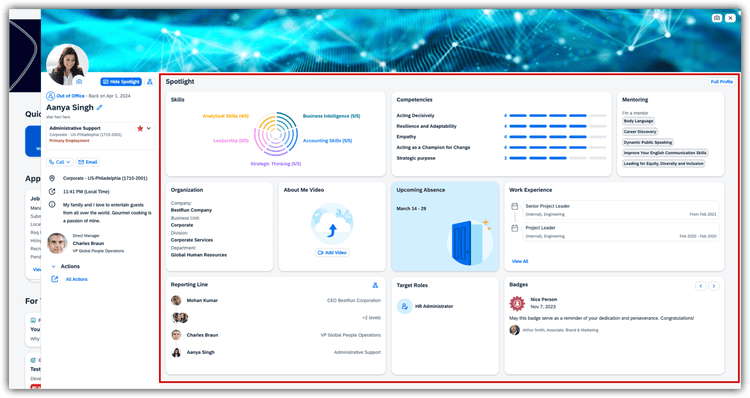The height and width of the screenshot is (398, 750).
Task: Click the org chart icon in Reporting Line
Action: pos(375,285)
